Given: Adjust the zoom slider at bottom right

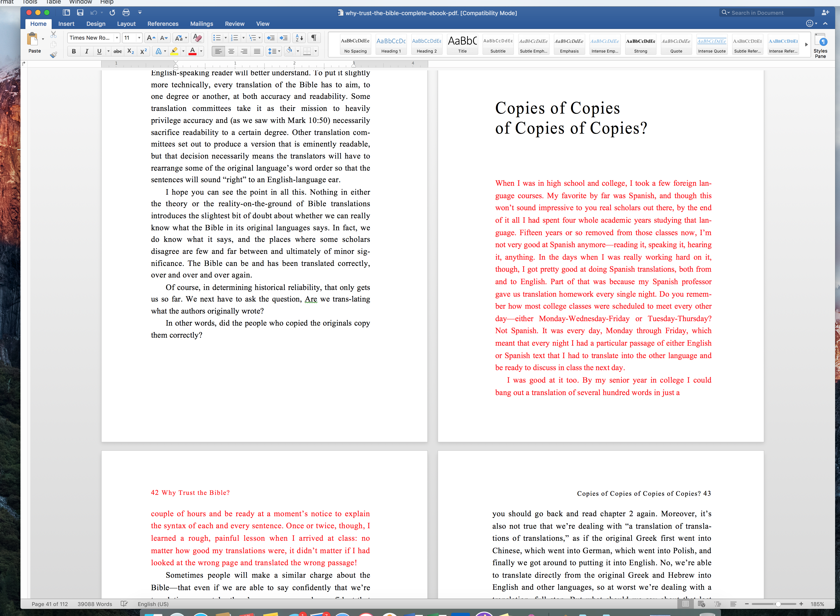Looking at the screenshot, I should [x=779, y=604].
